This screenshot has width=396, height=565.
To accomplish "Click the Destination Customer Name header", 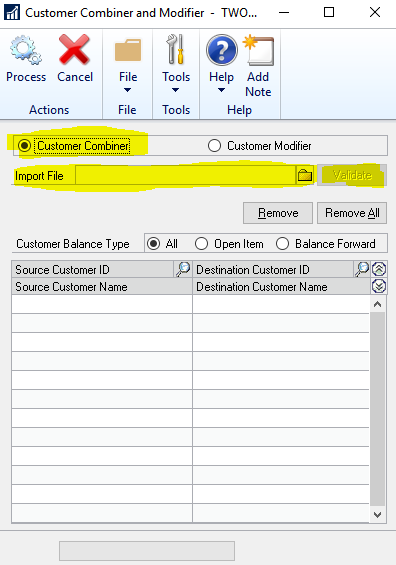I will pos(281,287).
